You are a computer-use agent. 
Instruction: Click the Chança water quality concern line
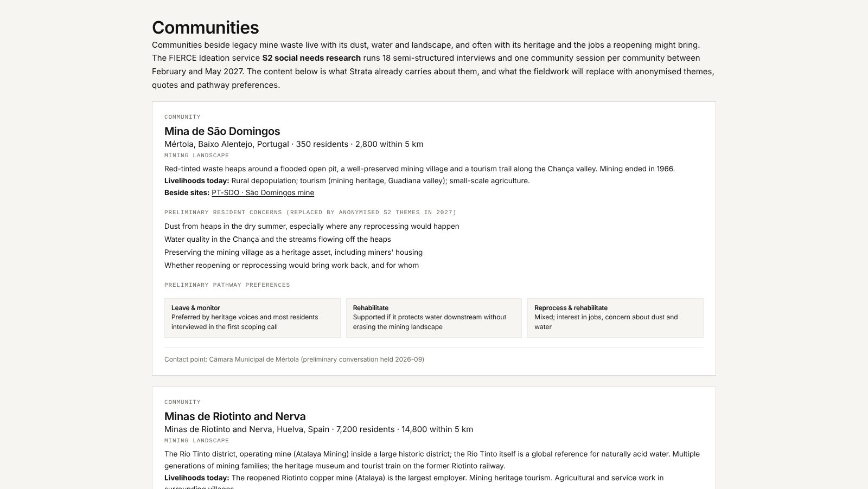pyautogui.click(x=277, y=239)
